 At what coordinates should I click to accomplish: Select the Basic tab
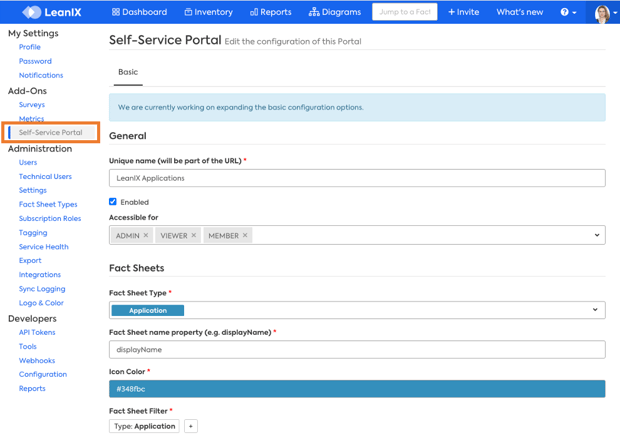point(128,72)
